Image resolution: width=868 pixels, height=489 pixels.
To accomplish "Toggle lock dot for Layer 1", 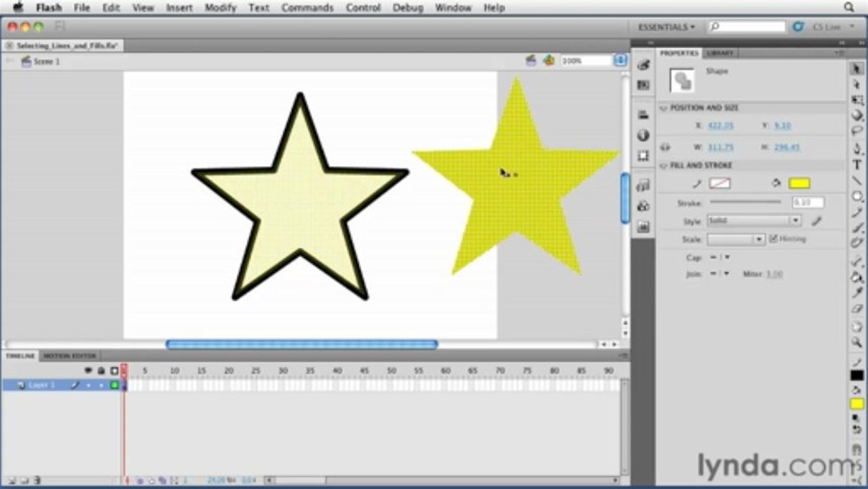I will 101,385.
